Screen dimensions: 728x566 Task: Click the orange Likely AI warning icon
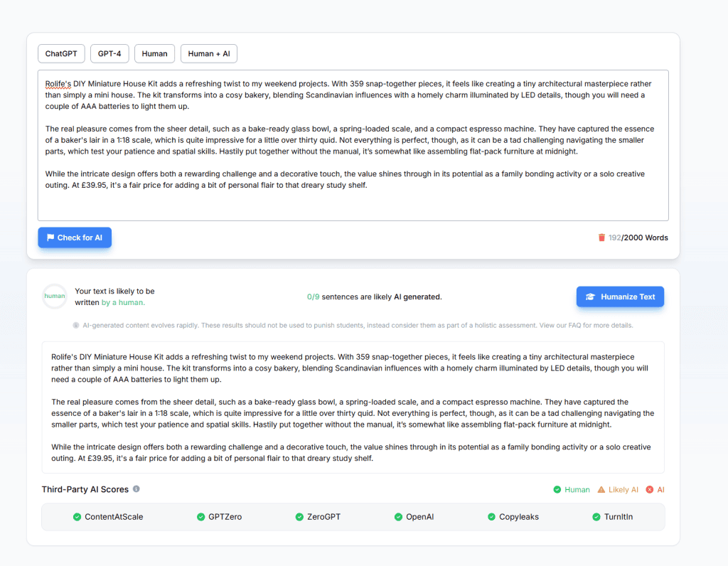point(601,490)
